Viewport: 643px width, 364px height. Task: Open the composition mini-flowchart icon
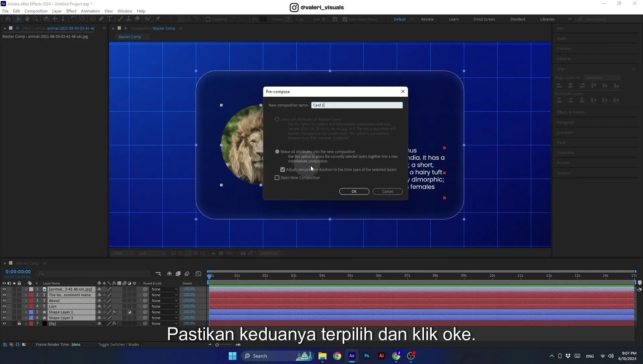tap(158, 274)
